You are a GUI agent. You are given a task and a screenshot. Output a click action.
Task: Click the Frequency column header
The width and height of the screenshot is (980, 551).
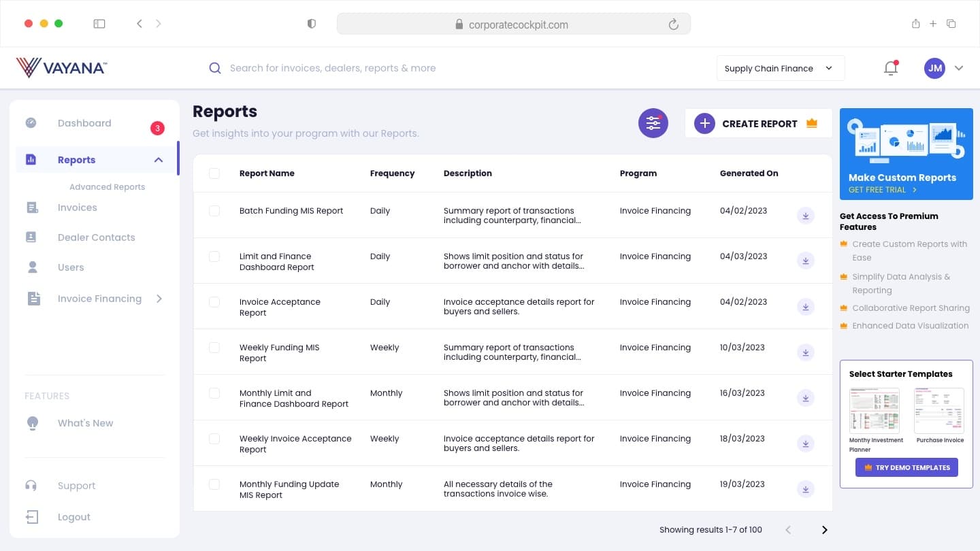coord(392,173)
